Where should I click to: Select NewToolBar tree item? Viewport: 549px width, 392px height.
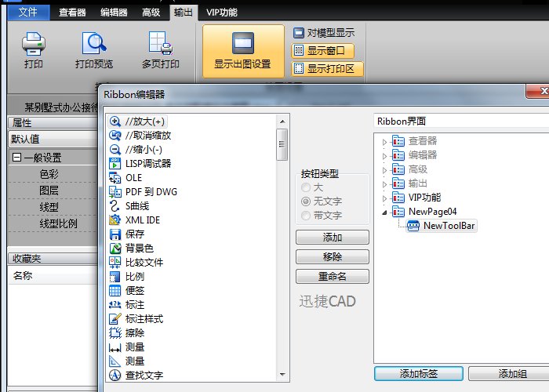pos(442,226)
